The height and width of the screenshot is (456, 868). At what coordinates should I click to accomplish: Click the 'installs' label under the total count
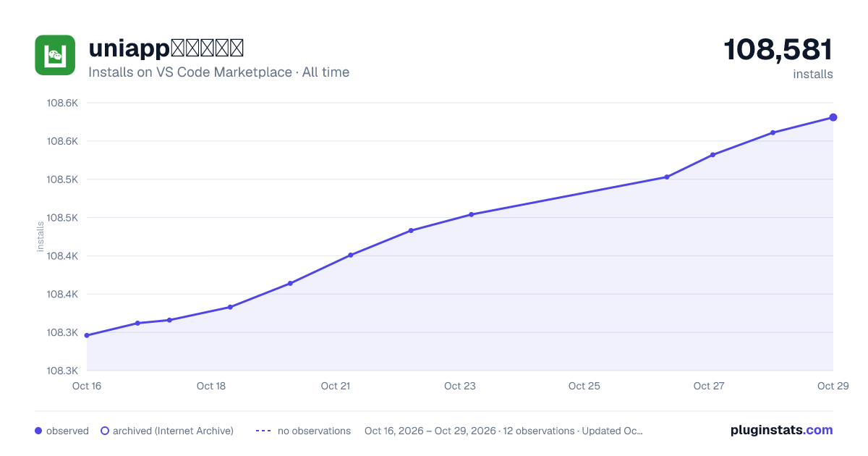click(813, 74)
